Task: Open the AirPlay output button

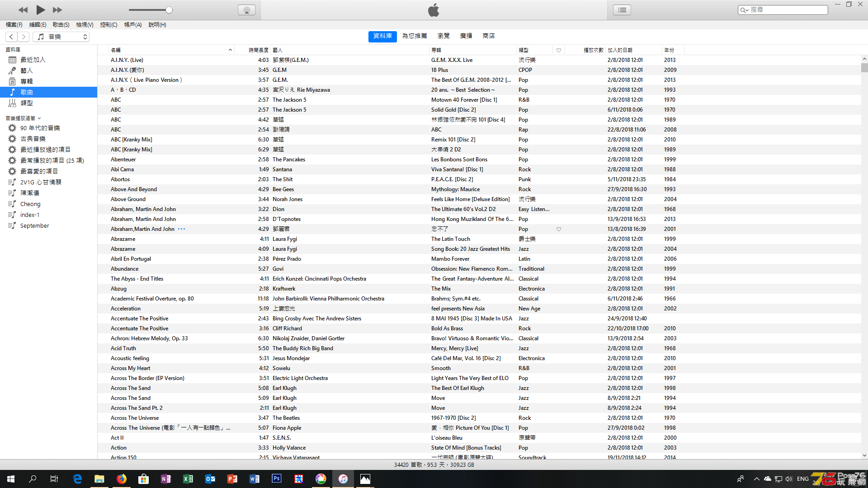Action: (x=246, y=10)
